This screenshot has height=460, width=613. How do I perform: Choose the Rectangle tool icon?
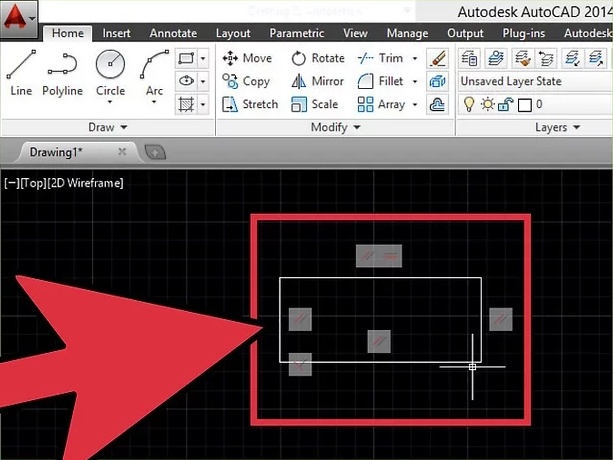186,59
